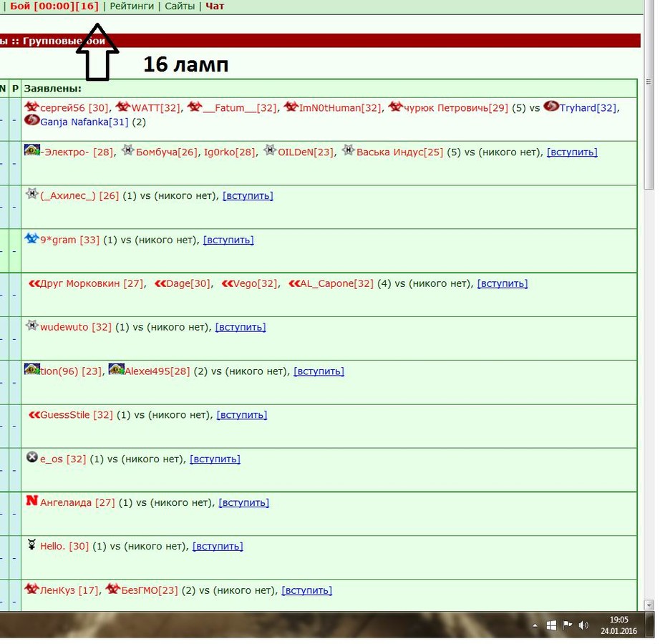660x644 pixels.
Task: Open the volume speaker icon in tray
Action: (x=583, y=625)
